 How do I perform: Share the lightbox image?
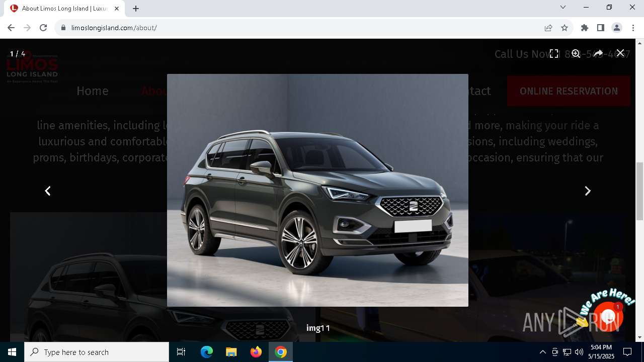tap(598, 53)
